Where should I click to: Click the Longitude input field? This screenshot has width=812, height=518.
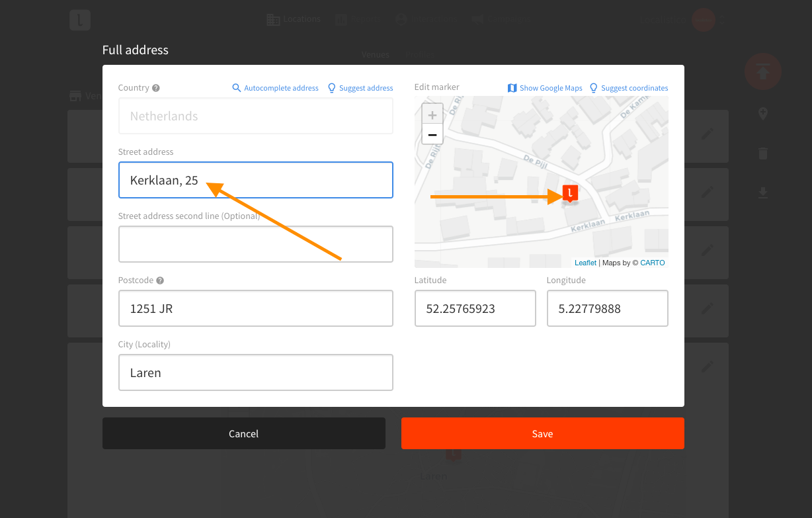[608, 308]
